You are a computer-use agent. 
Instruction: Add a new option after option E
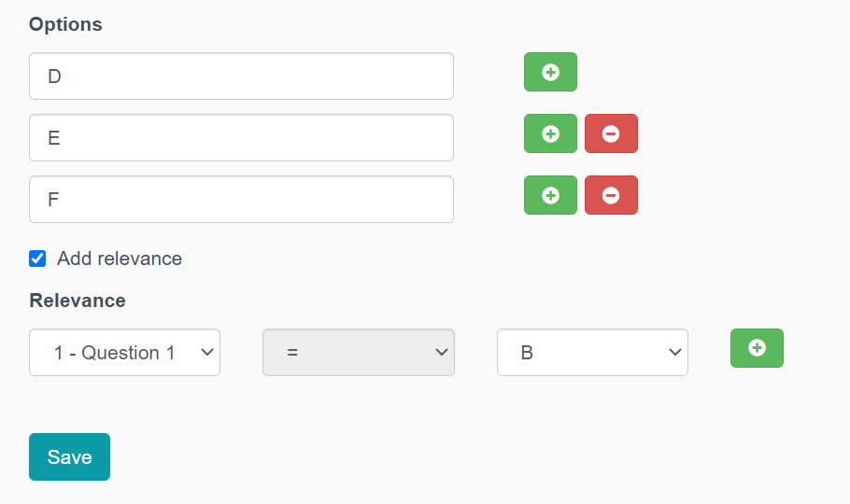[550, 133]
